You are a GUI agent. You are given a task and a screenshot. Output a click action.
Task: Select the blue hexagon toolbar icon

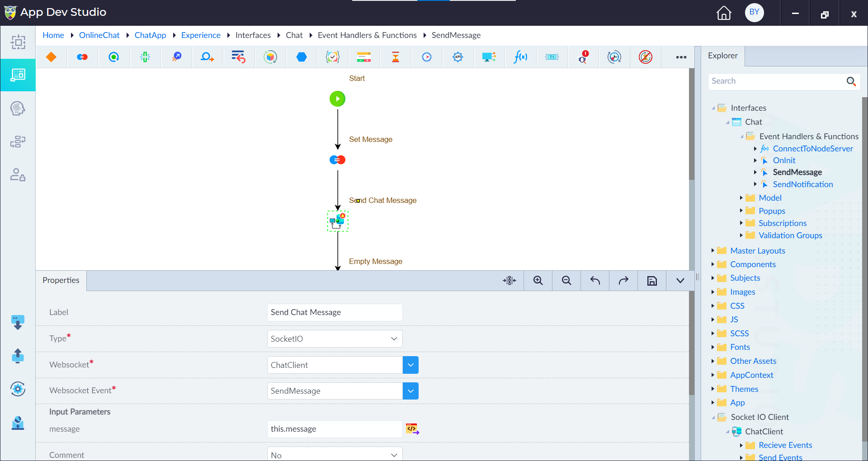pyautogui.click(x=302, y=57)
